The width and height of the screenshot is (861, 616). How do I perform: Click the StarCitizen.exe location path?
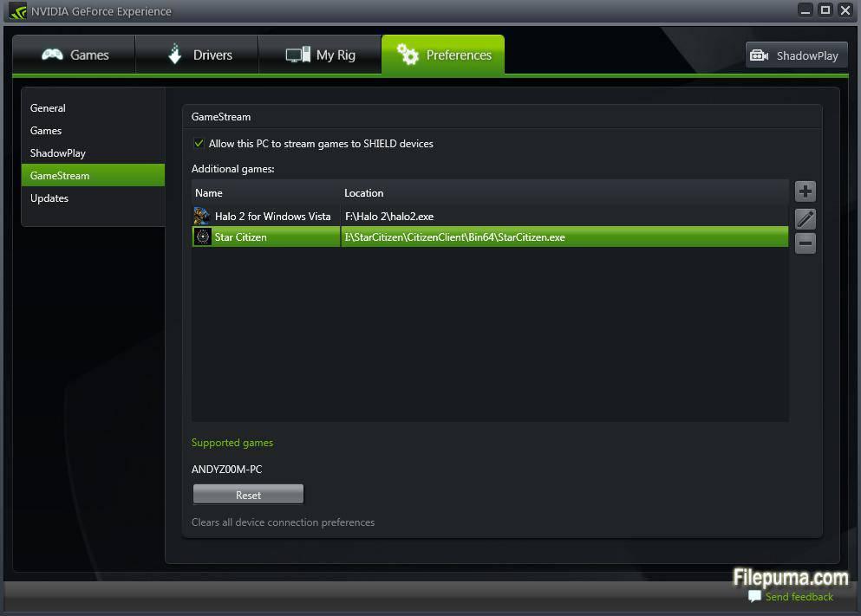pyautogui.click(x=454, y=237)
